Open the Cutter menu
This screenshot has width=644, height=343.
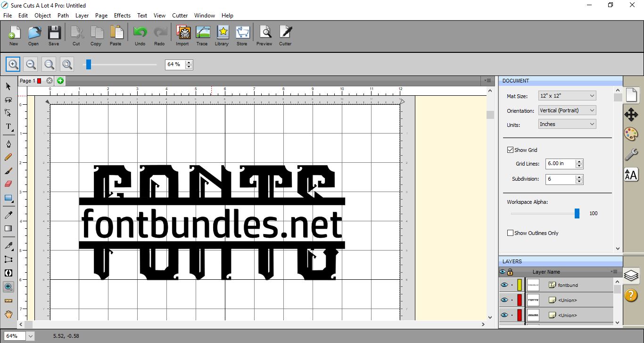pos(180,16)
